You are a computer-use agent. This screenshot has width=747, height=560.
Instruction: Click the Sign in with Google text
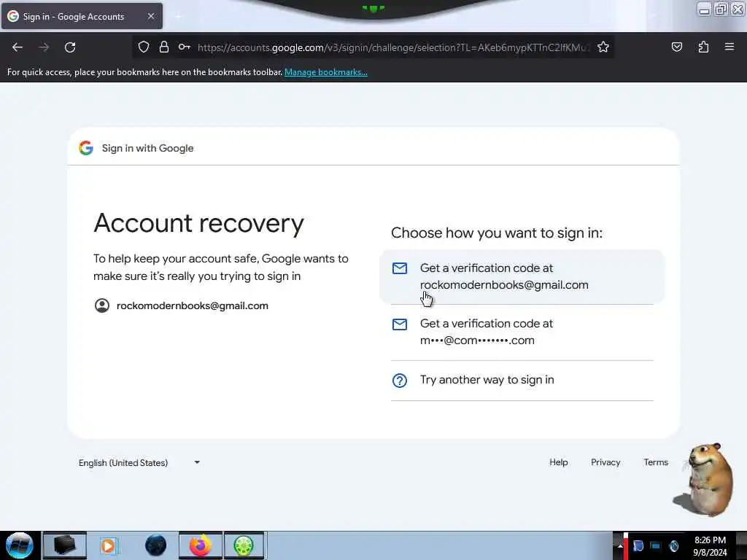coord(147,148)
